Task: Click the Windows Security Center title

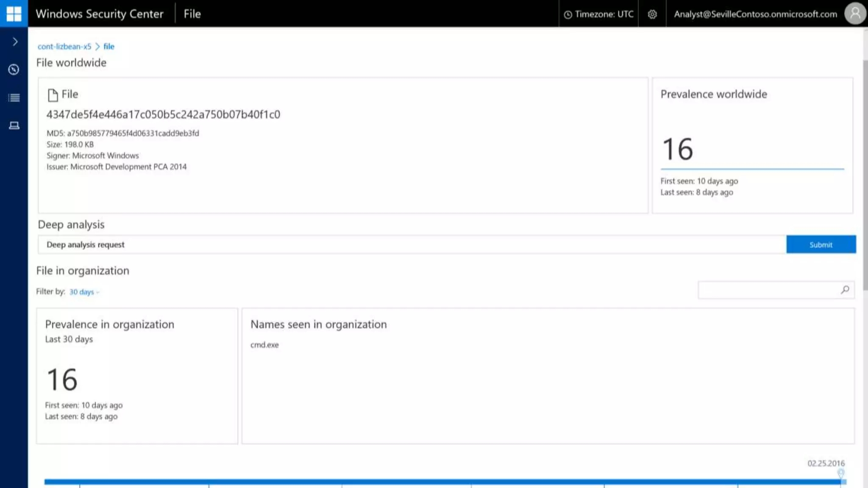Action: tap(100, 14)
